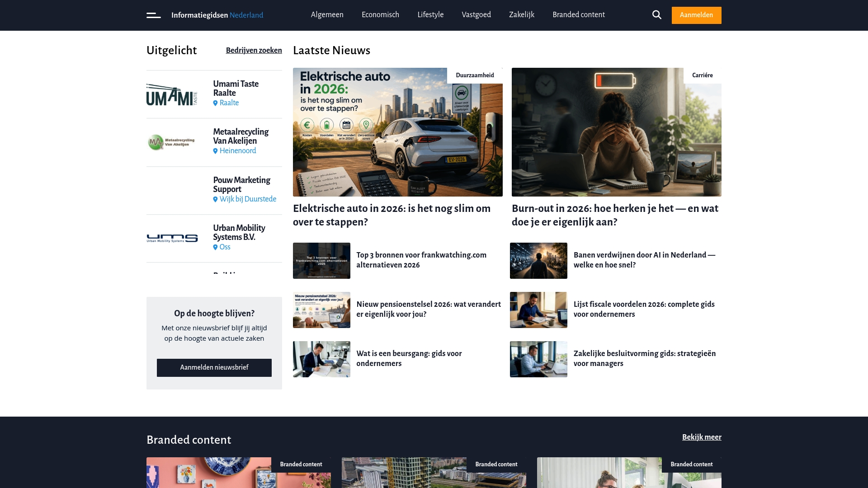Click the Carriére category tag
The height and width of the screenshot is (488, 868).
pyautogui.click(x=703, y=75)
